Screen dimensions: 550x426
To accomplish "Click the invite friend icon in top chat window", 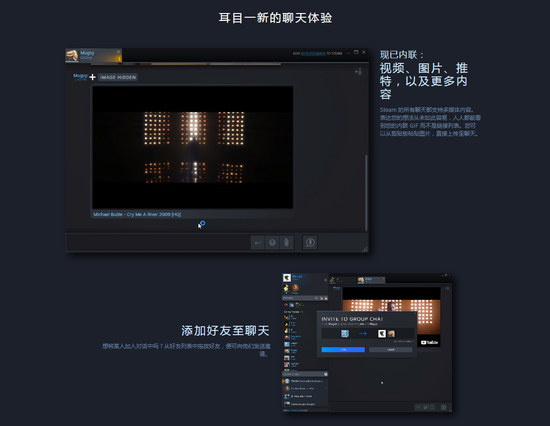I will 358,72.
